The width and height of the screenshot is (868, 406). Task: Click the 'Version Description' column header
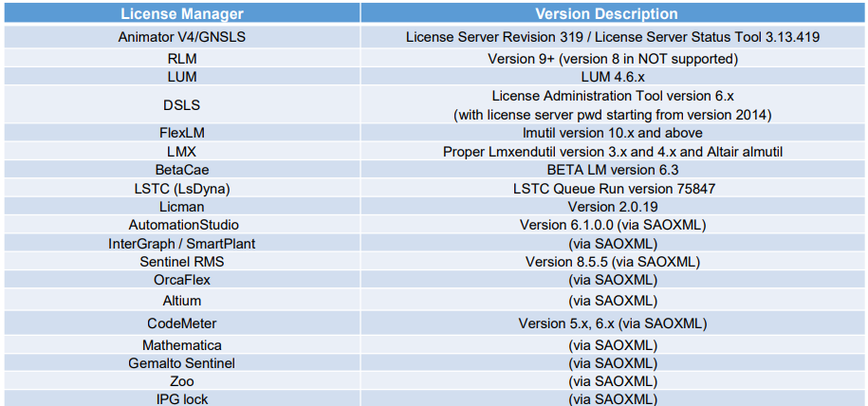pyautogui.click(x=614, y=13)
